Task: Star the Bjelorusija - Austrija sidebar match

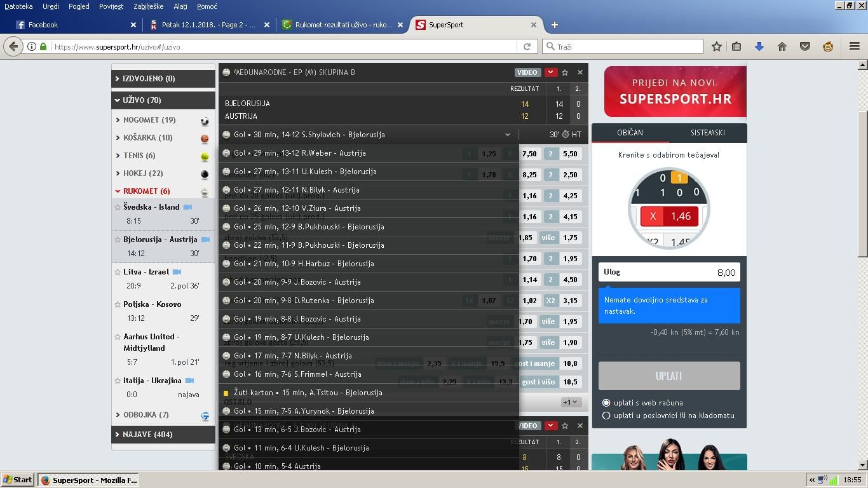Action: tap(118, 240)
